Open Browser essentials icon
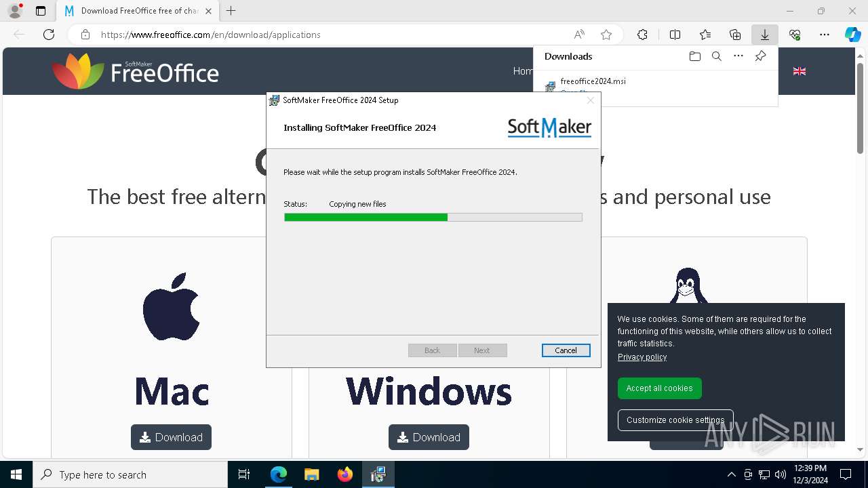868x488 pixels. [x=795, y=35]
